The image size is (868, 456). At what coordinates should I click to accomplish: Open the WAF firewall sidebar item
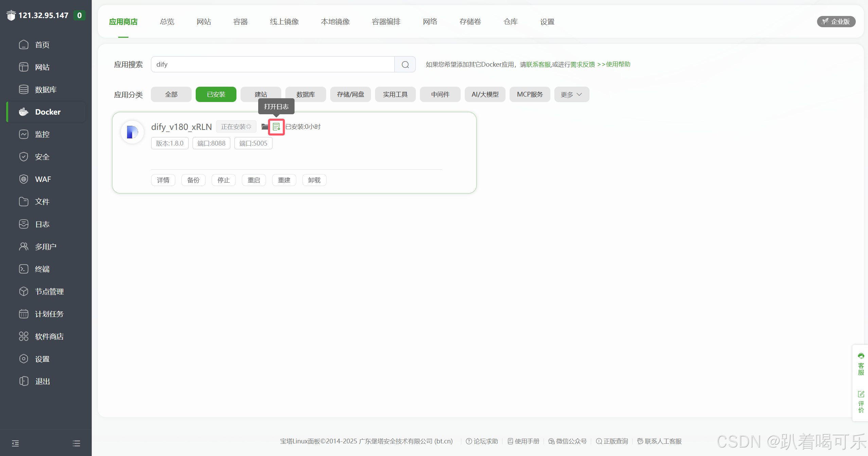[x=43, y=179]
